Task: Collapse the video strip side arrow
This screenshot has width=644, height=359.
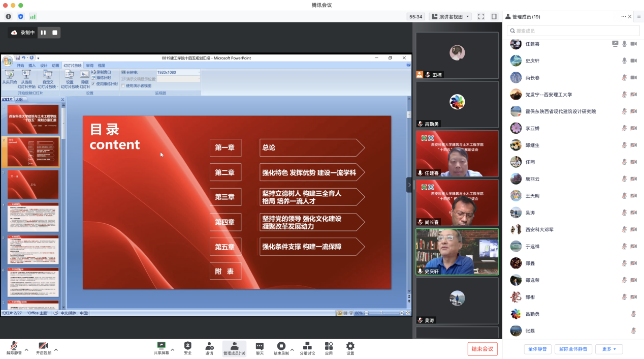Action: point(409,185)
